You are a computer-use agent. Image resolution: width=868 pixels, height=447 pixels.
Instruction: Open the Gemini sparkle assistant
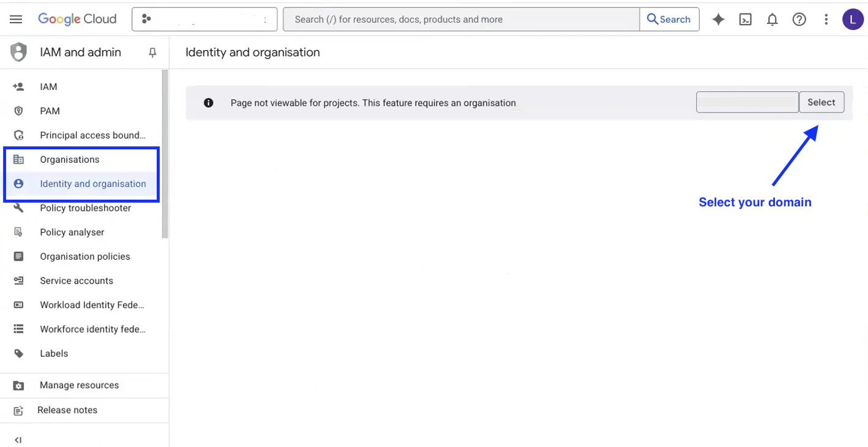(719, 20)
